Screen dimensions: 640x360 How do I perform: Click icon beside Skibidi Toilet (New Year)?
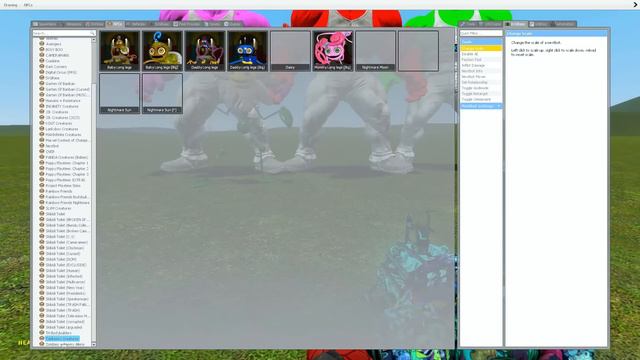[42, 287]
